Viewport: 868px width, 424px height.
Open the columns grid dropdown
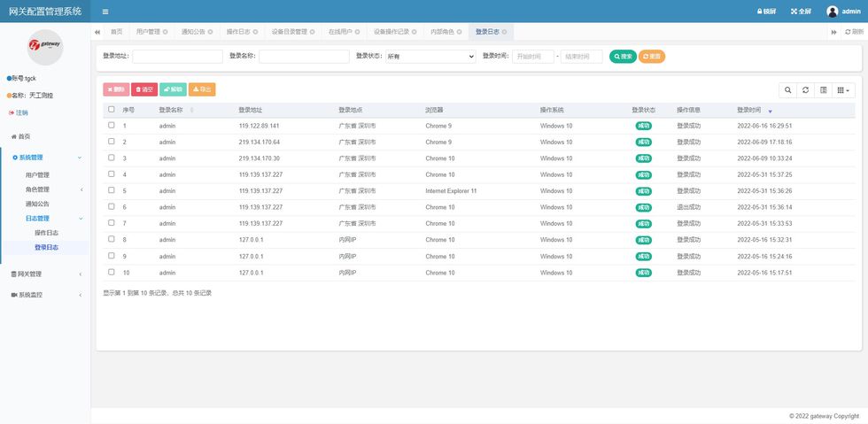click(x=844, y=90)
